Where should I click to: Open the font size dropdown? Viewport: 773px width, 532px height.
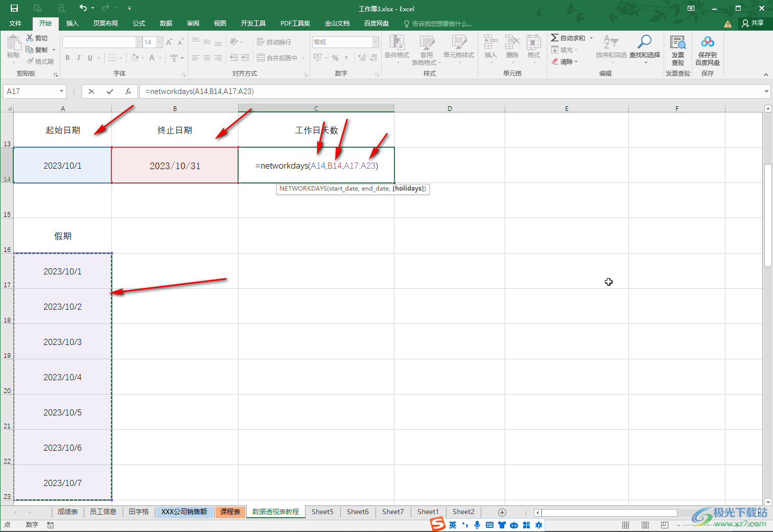[159, 42]
